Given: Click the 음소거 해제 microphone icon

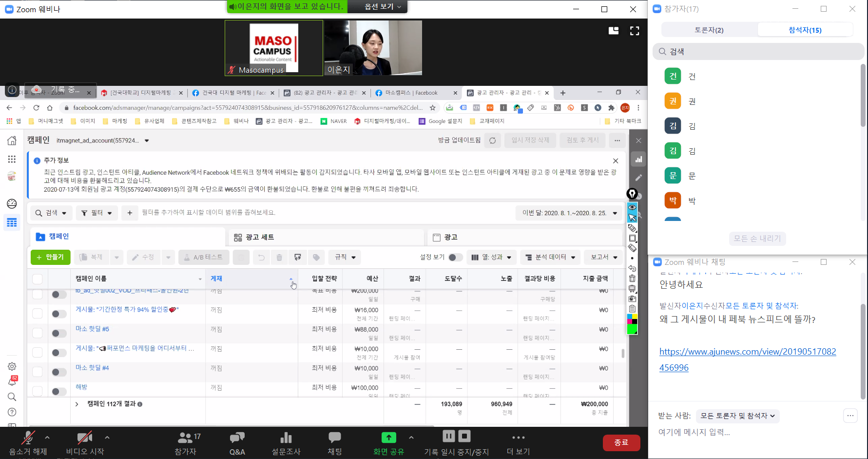Looking at the screenshot, I should [28, 438].
